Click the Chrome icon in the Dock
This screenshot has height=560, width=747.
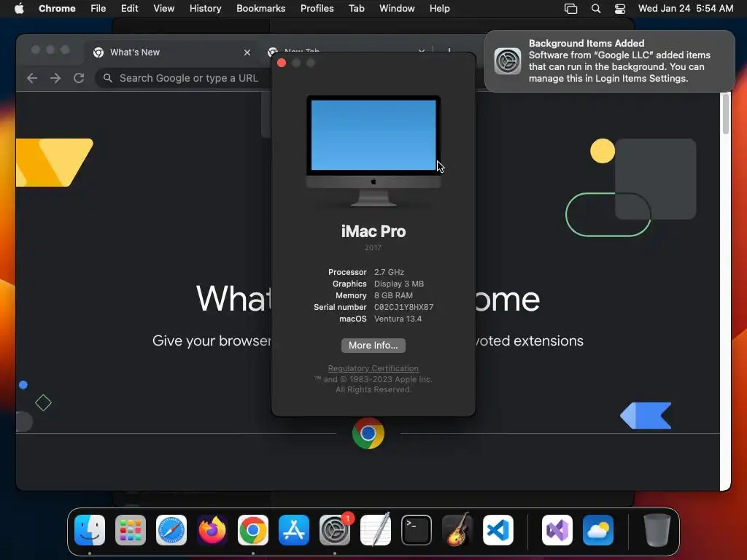pyautogui.click(x=253, y=530)
